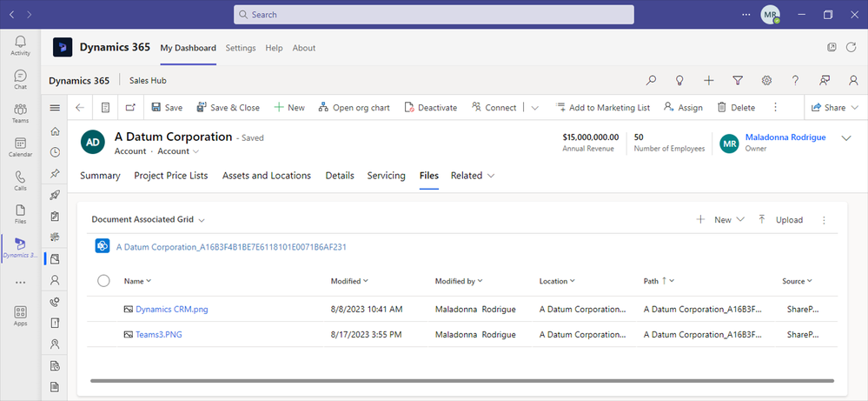Viewport: 868px width, 401px height.
Task: Open owner Maladonna Rodrigue link
Action: pos(785,137)
